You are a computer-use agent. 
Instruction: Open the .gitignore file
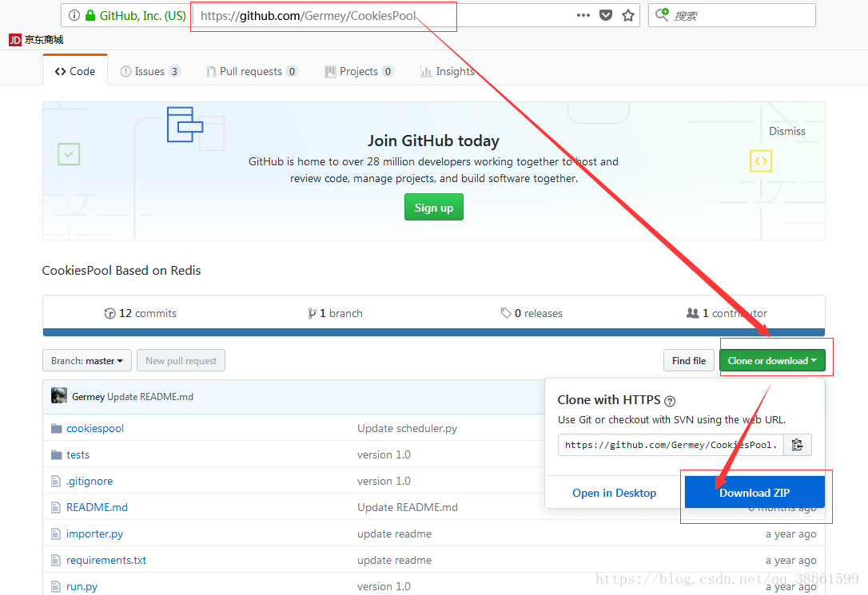[x=90, y=481]
